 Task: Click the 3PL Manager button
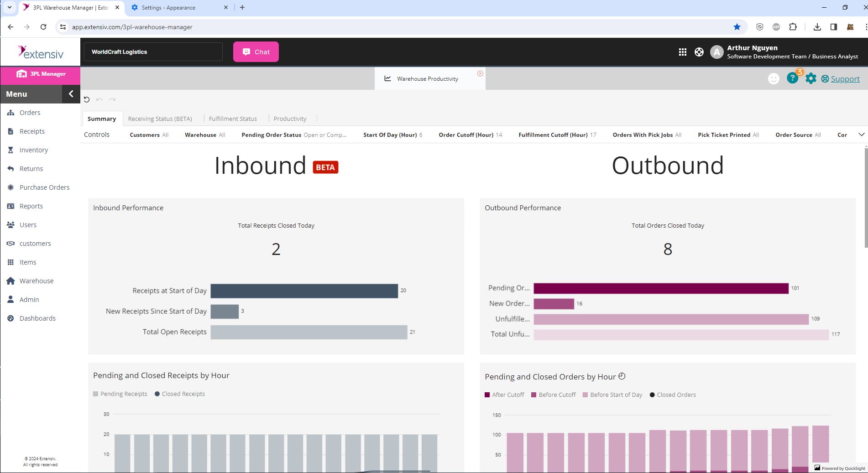pyautogui.click(x=41, y=74)
